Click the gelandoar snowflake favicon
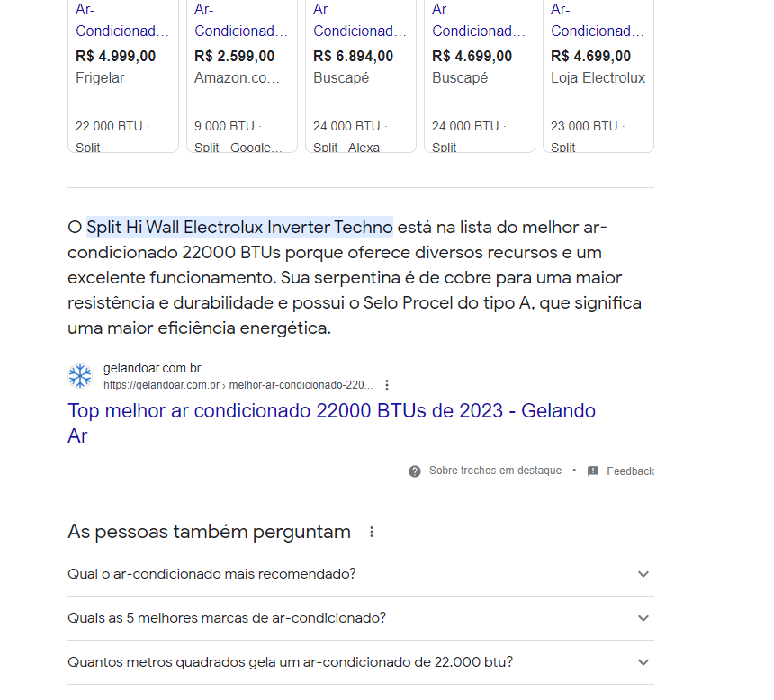The height and width of the screenshot is (700, 774). (x=80, y=376)
